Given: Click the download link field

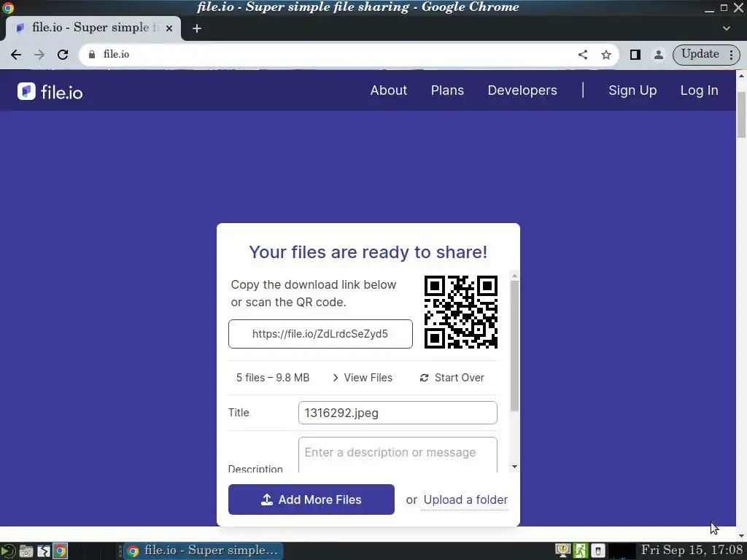Looking at the screenshot, I should (320, 334).
